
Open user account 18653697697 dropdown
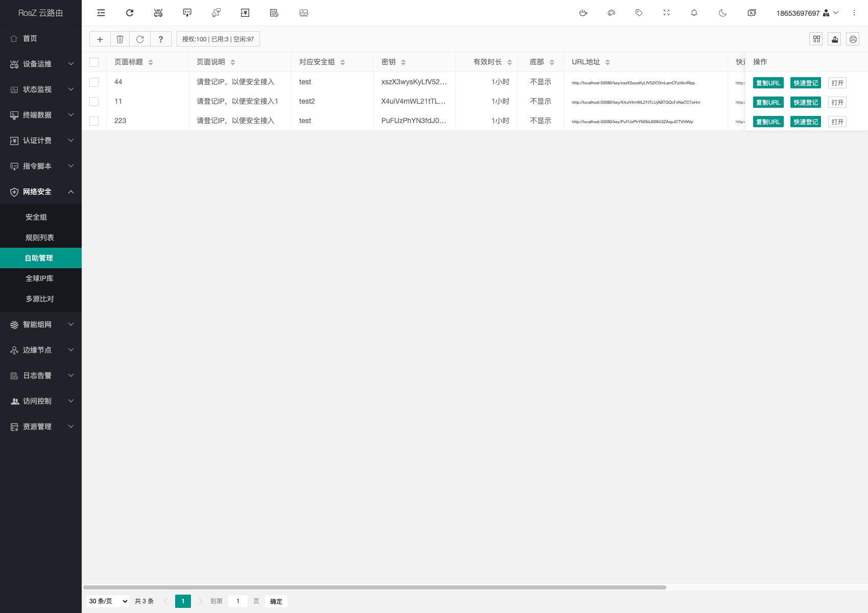point(807,13)
